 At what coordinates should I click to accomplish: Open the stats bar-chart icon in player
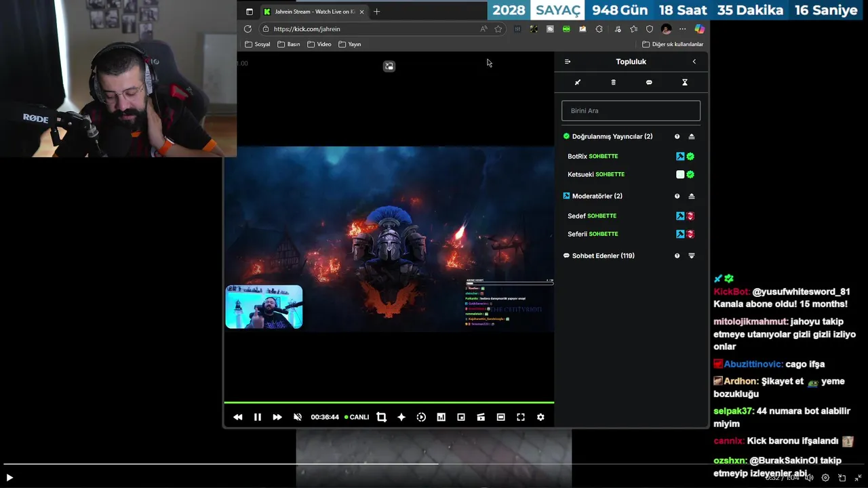[441, 418]
